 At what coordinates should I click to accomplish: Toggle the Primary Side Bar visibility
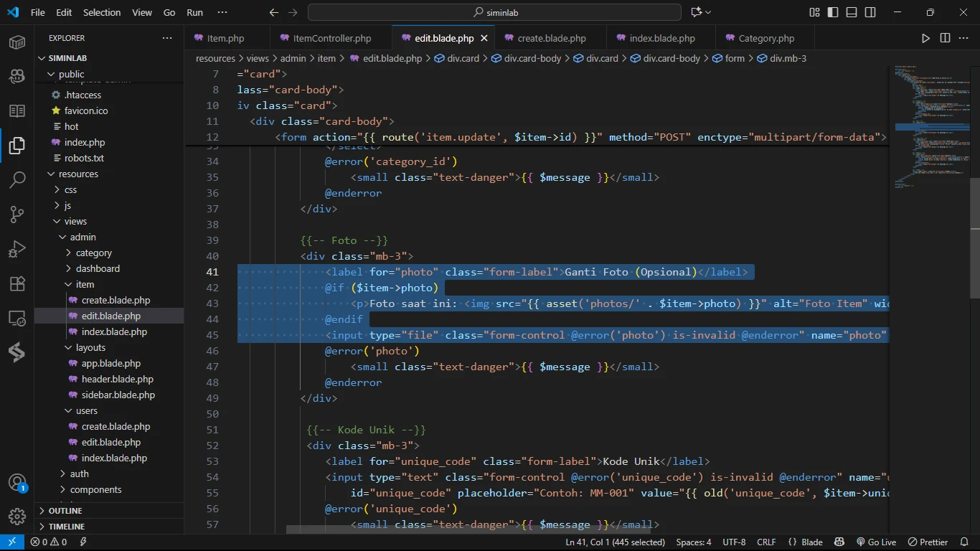(833, 12)
